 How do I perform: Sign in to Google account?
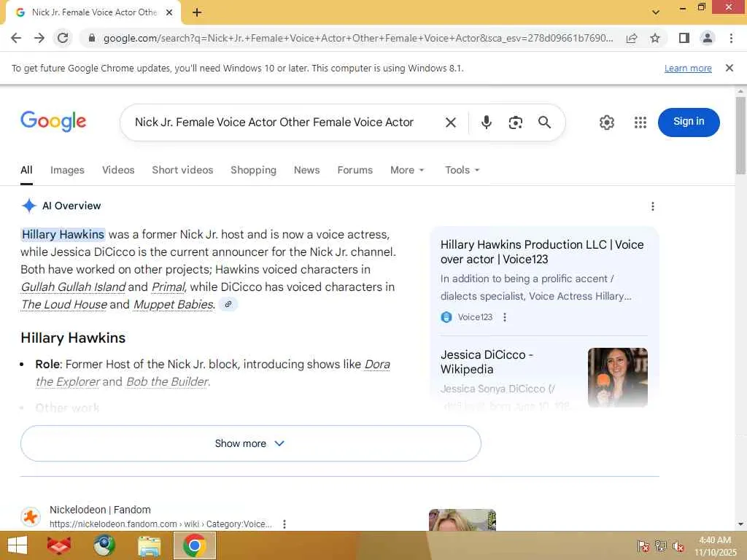pos(689,122)
